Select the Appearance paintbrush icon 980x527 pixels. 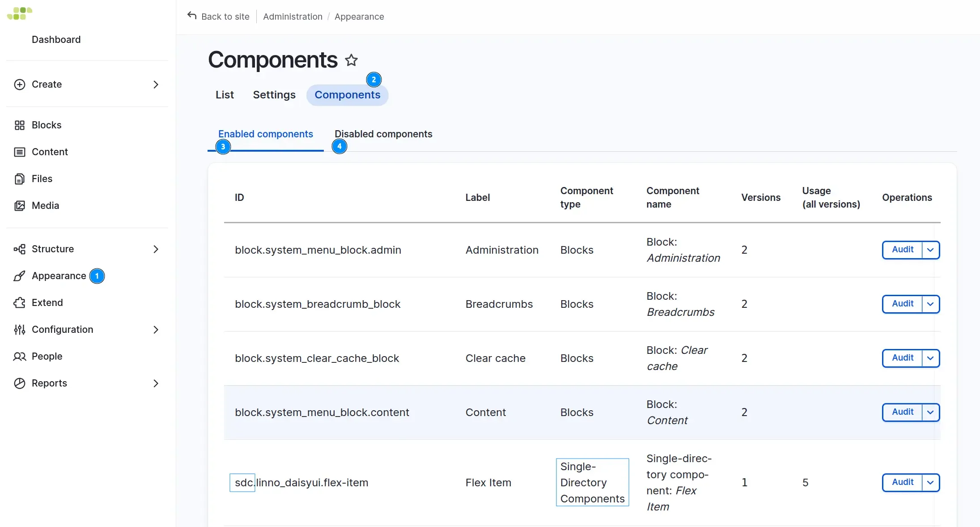click(x=19, y=276)
